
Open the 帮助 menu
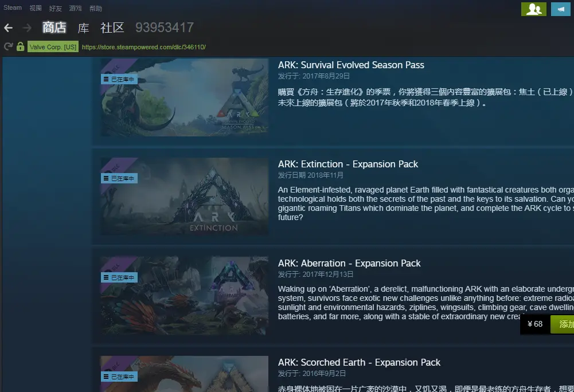click(x=96, y=8)
